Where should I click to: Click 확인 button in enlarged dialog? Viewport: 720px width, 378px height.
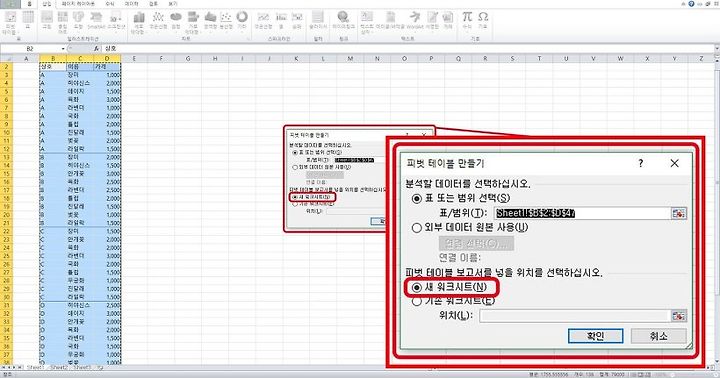click(x=595, y=336)
